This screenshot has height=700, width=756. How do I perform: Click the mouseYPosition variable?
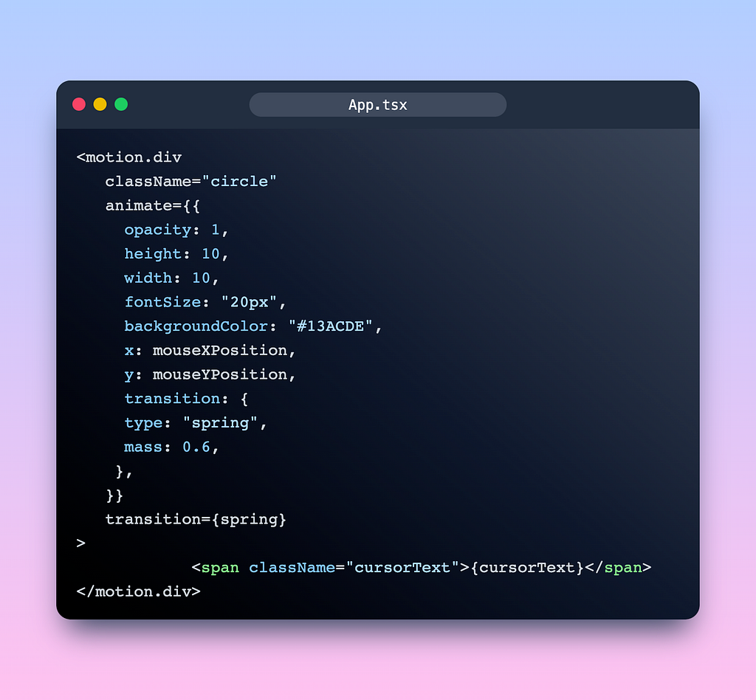[x=220, y=374]
